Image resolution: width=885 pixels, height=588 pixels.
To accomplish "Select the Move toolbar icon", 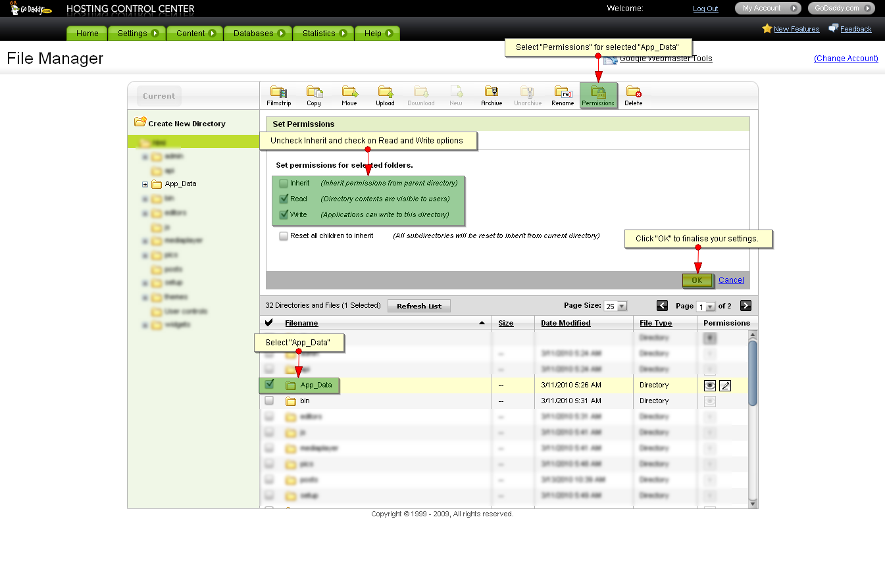I will [x=349, y=93].
